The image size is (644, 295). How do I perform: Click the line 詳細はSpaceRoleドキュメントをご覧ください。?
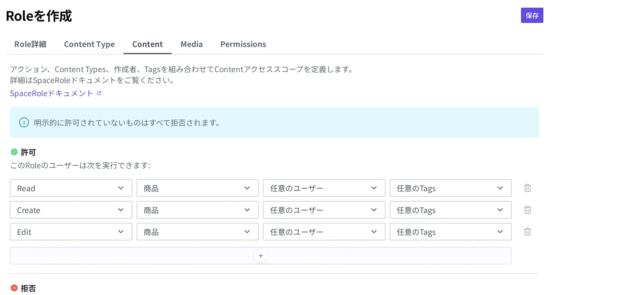[x=92, y=80]
